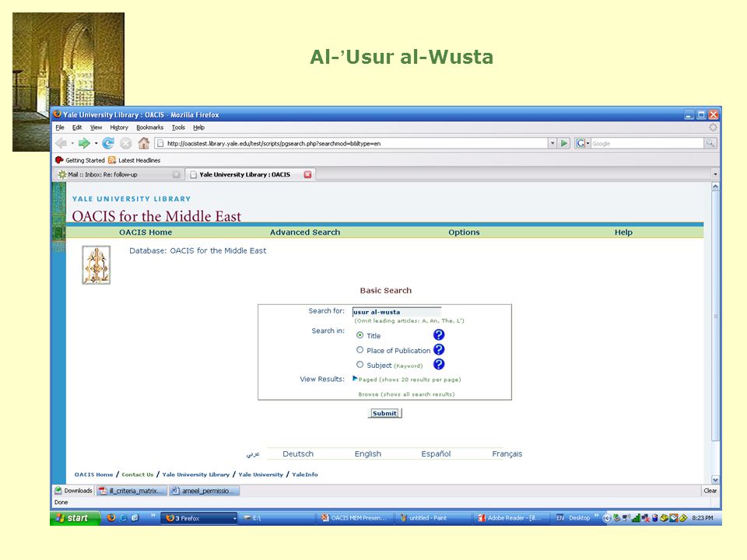Open Advanced Search page
This screenshot has width=747, height=560.
[305, 232]
